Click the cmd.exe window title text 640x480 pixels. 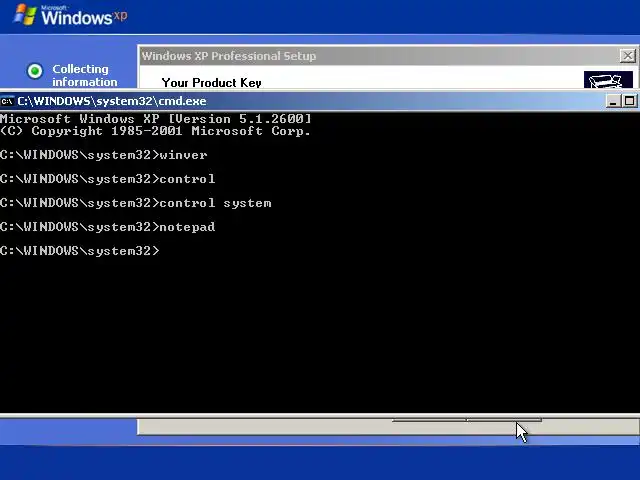click(112, 101)
